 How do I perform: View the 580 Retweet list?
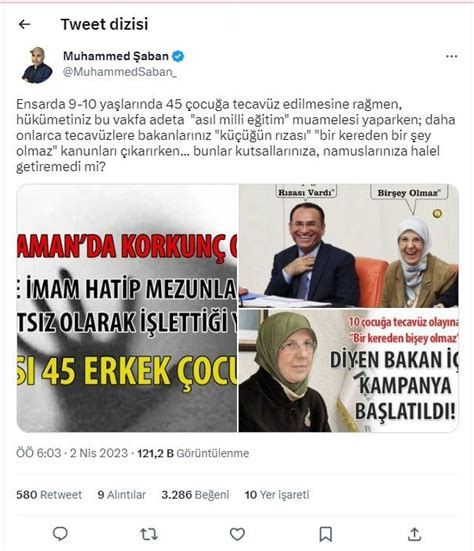click(49, 495)
